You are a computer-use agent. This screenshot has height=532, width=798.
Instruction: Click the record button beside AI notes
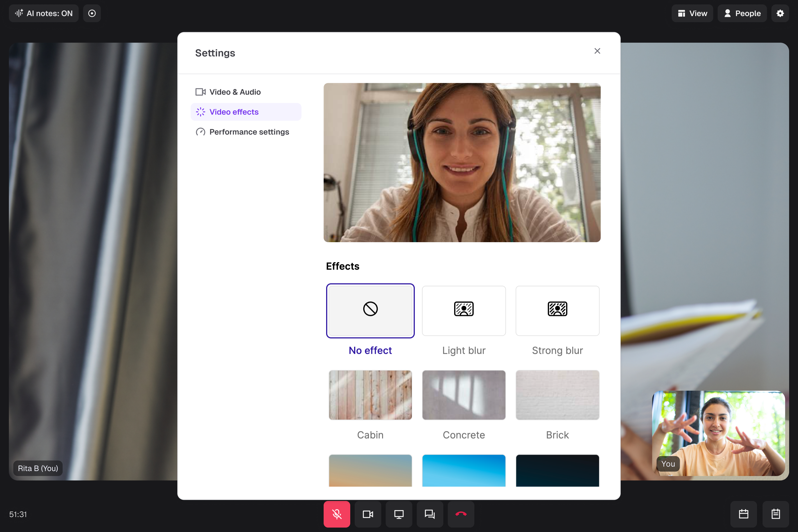coord(92,13)
